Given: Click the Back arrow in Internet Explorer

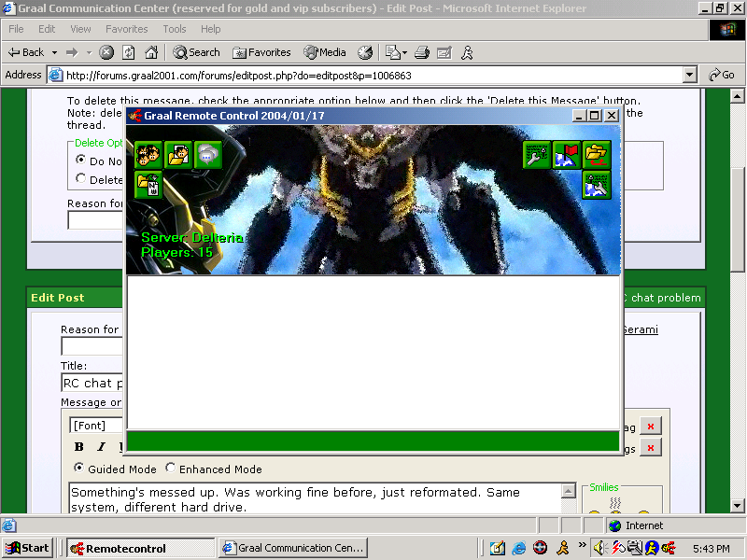Looking at the screenshot, I should coord(26,52).
